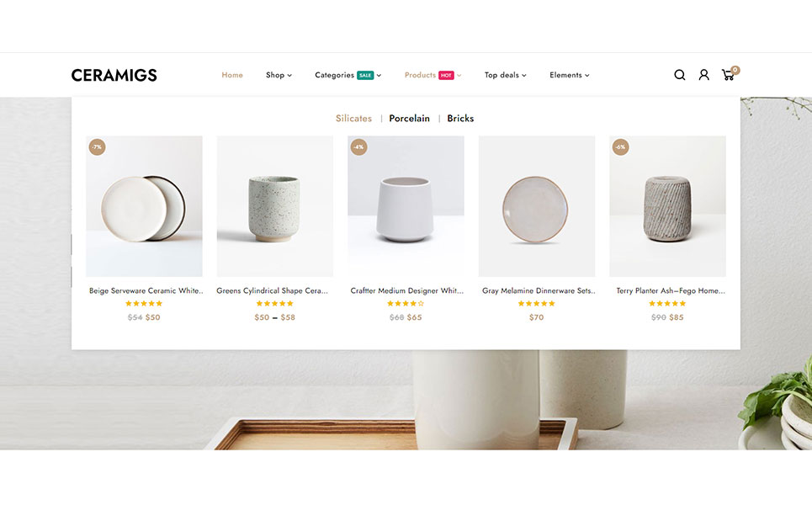
Task: Open the Products menu item
Action: pos(433,75)
